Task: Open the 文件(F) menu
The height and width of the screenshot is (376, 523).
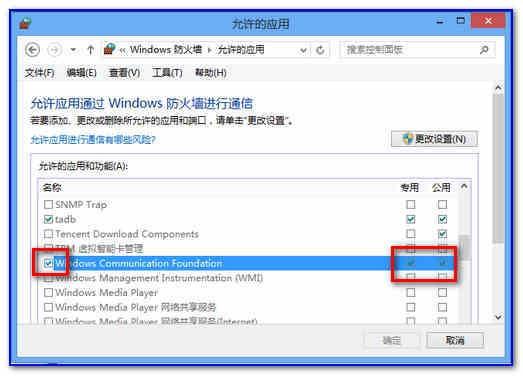Action: point(39,72)
